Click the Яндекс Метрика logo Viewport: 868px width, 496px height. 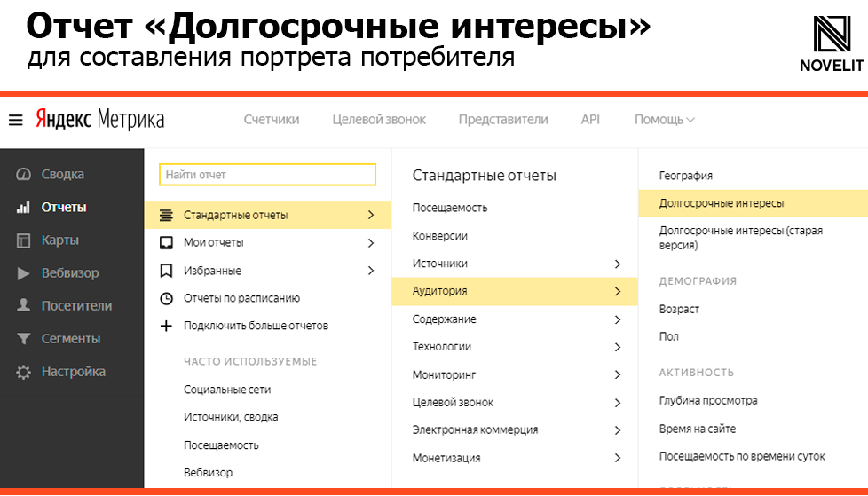100,119
